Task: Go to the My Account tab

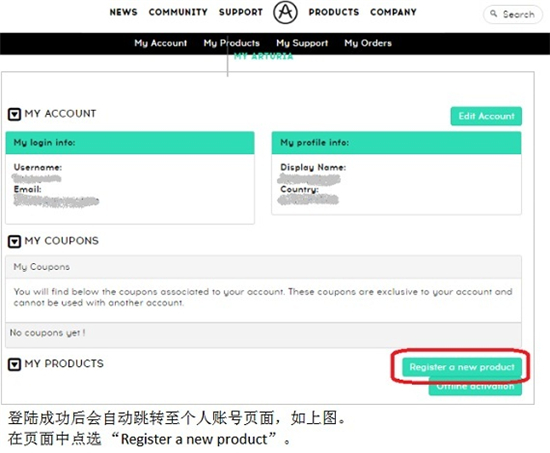Action: pos(161,43)
